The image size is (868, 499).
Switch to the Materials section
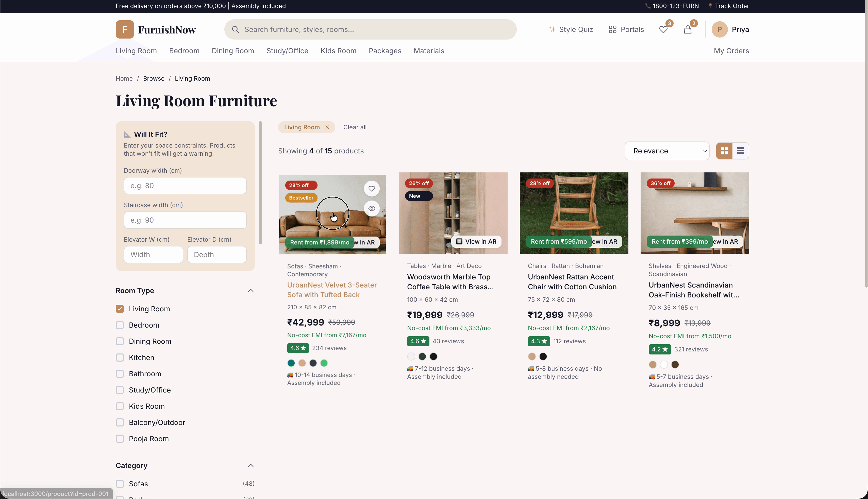coord(429,51)
